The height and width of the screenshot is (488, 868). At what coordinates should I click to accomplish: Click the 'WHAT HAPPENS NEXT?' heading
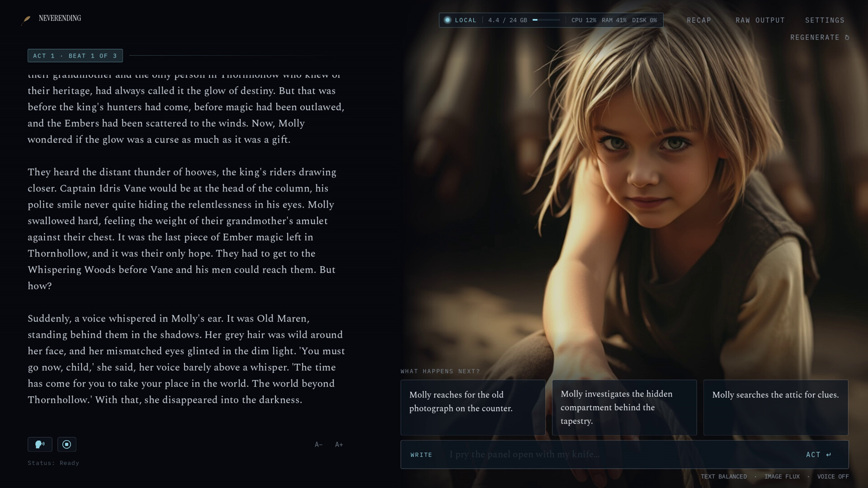point(440,371)
